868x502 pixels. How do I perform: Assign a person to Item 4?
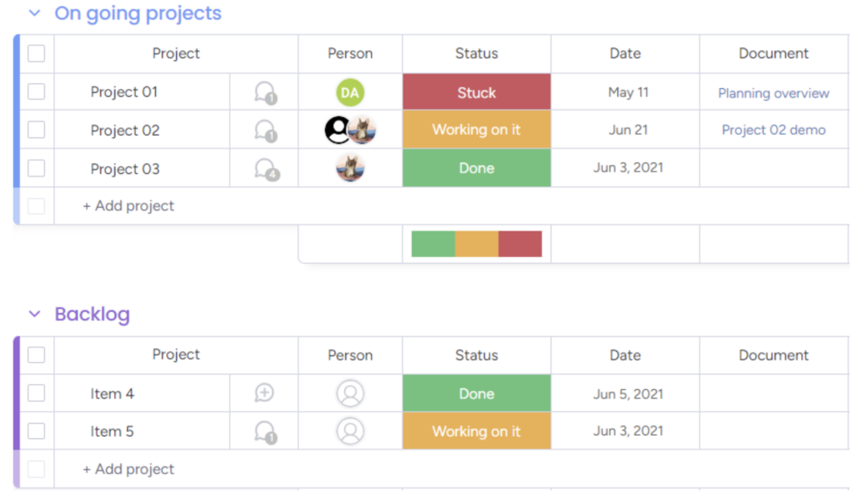click(350, 393)
